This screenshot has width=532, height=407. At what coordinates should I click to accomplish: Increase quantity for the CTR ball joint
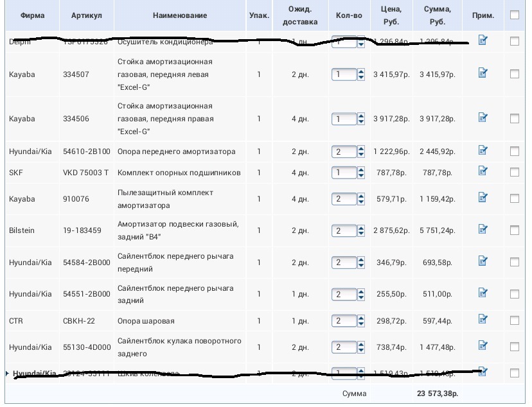(x=362, y=317)
